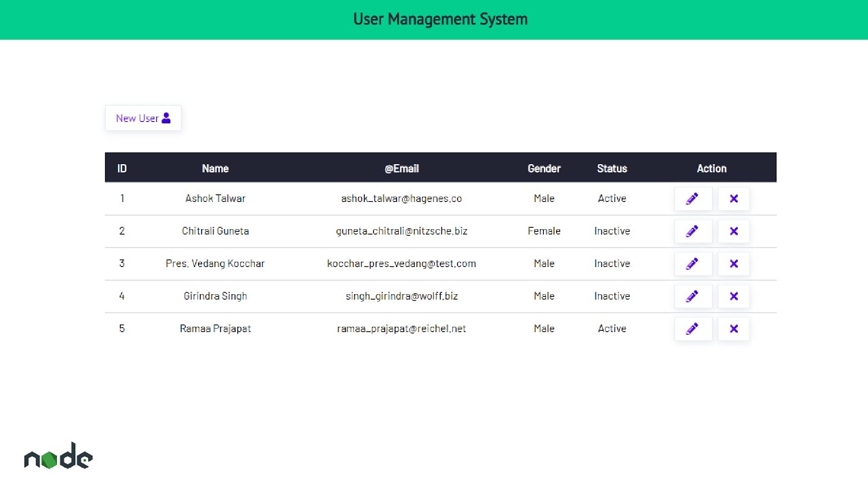Click the Gender column header
This screenshot has height=488, width=868.
point(544,169)
